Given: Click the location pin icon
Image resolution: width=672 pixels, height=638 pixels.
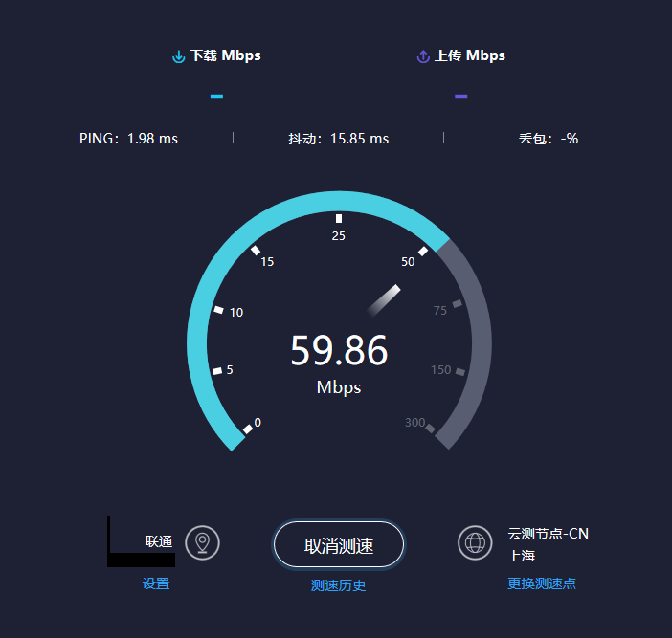Looking at the screenshot, I should pos(202,542).
